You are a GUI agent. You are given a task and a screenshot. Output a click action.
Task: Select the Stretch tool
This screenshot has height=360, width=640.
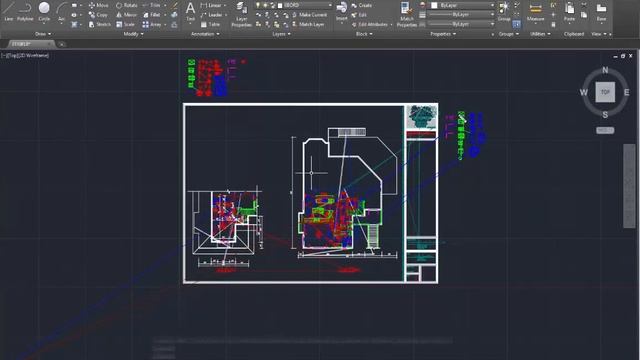[100, 24]
